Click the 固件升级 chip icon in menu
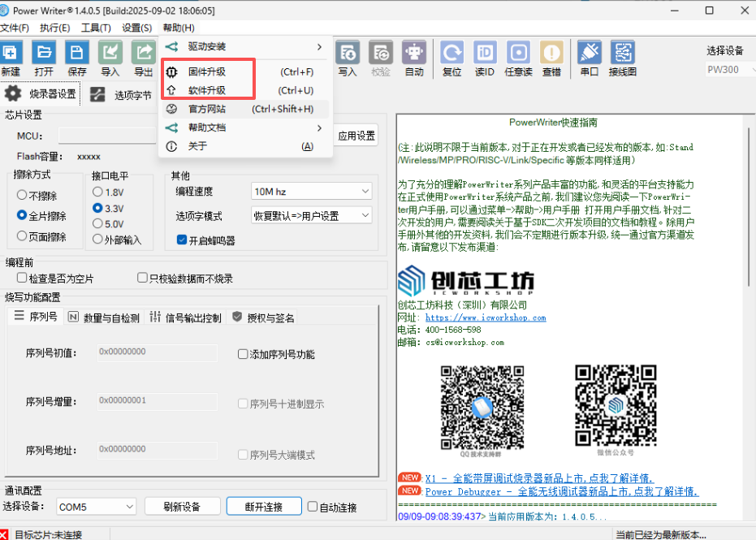756x540 pixels. tap(171, 71)
